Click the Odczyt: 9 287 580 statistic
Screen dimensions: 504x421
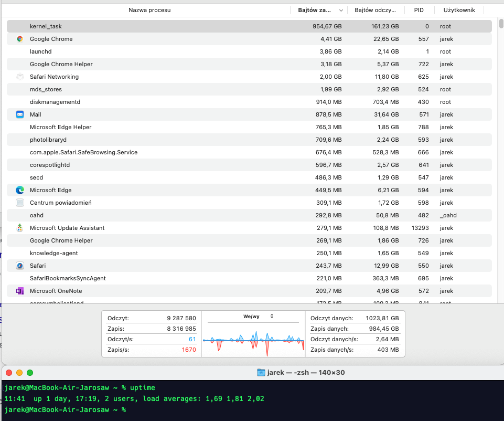(152, 318)
